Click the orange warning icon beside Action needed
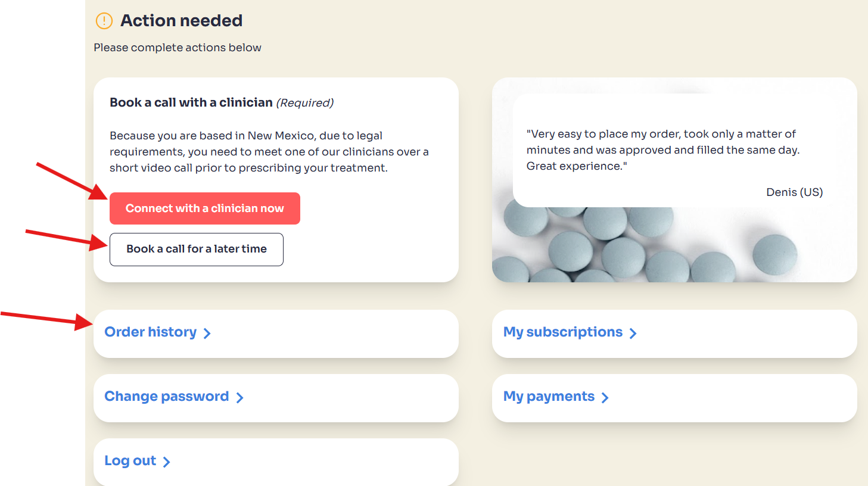The image size is (868, 486). [x=104, y=21]
